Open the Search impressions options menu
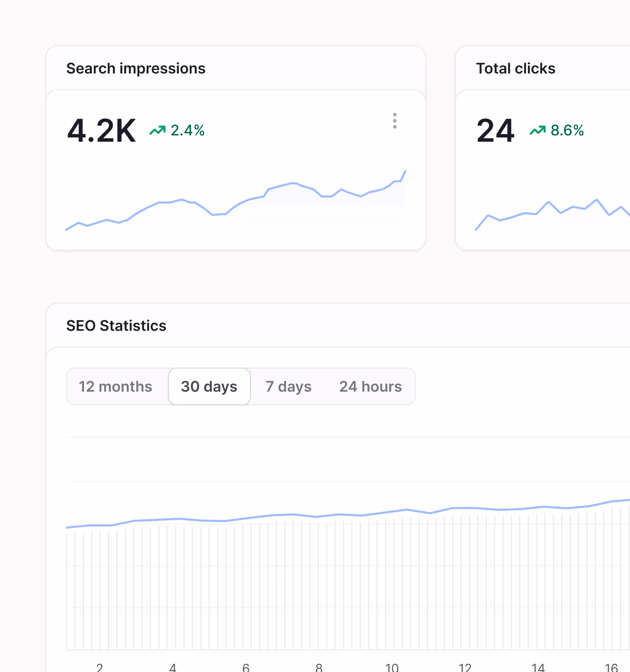Image resolution: width=630 pixels, height=672 pixels. (x=394, y=121)
